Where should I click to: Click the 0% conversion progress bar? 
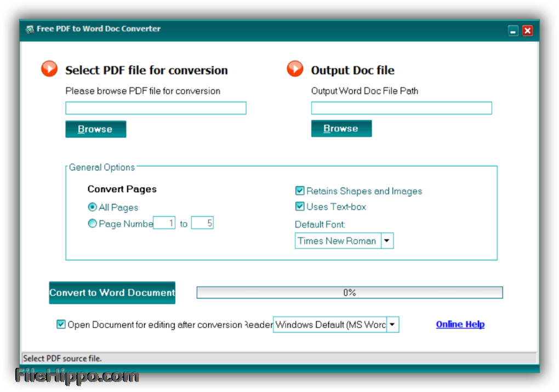(349, 292)
